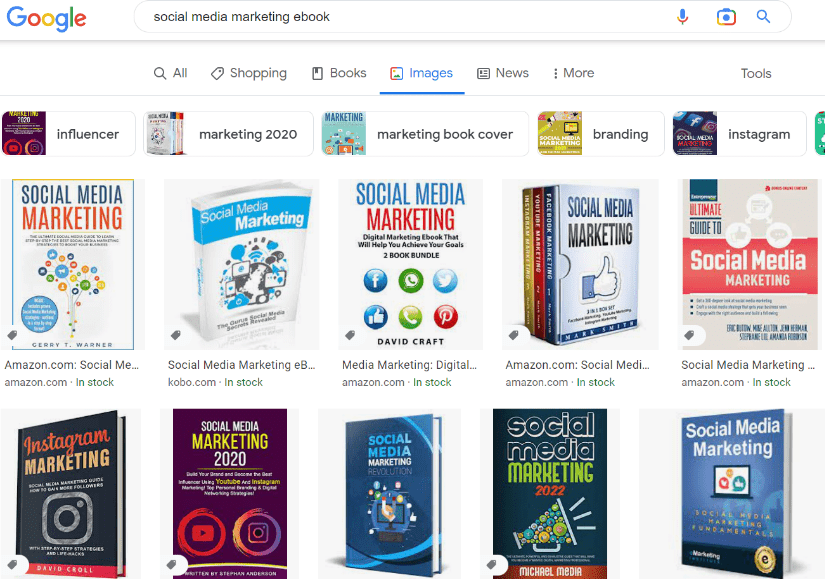The height and width of the screenshot is (579, 825).
Task: Switch to the Shopping tab
Action: point(248,73)
